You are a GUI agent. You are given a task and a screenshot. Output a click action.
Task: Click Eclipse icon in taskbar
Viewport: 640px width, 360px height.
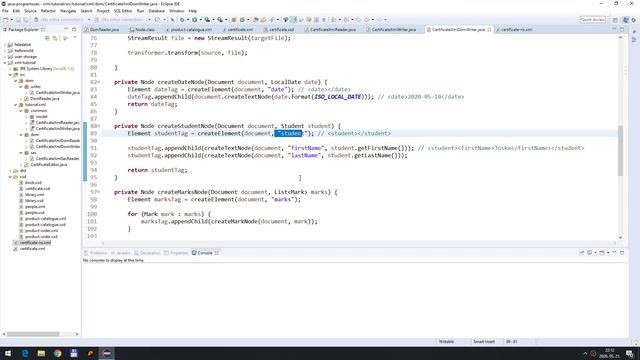tap(107, 353)
